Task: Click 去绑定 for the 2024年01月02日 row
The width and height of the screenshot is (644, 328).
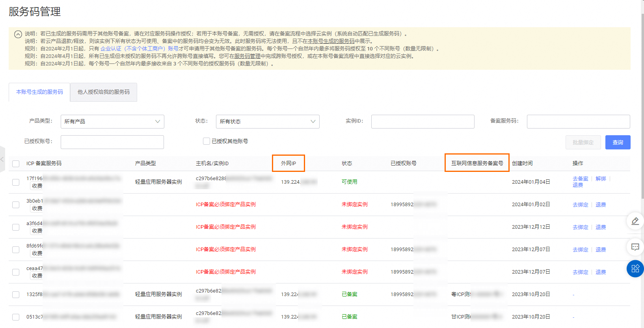Action: pos(580,205)
